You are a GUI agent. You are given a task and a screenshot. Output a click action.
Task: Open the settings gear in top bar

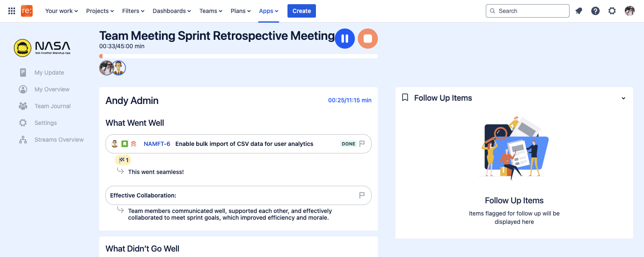pyautogui.click(x=612, y=11)
